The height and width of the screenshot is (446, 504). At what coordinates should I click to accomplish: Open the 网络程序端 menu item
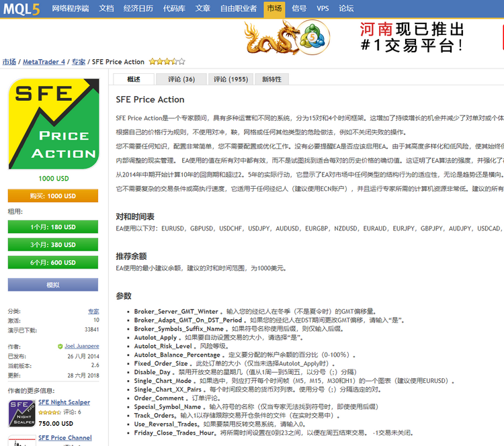[71, 8]
